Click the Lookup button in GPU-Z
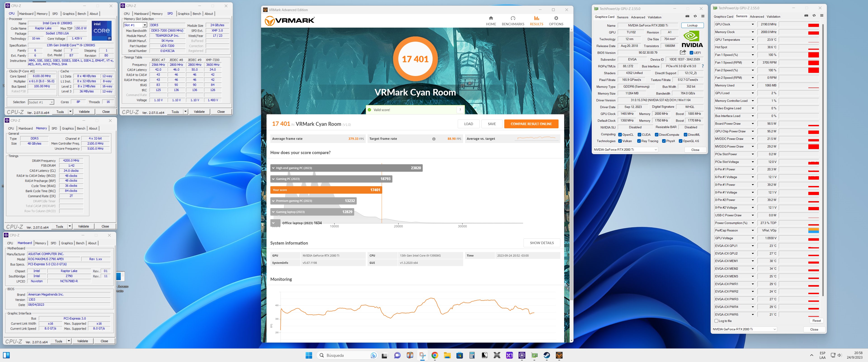 (692, 25)
